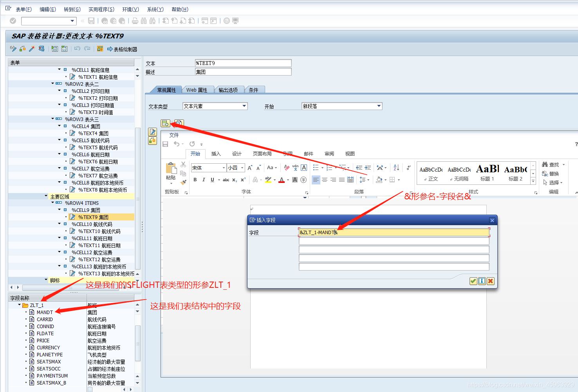This screenshot has height=392, width=578.
Task: Switch to the Web 属性 tab
Action: [197, 90]
